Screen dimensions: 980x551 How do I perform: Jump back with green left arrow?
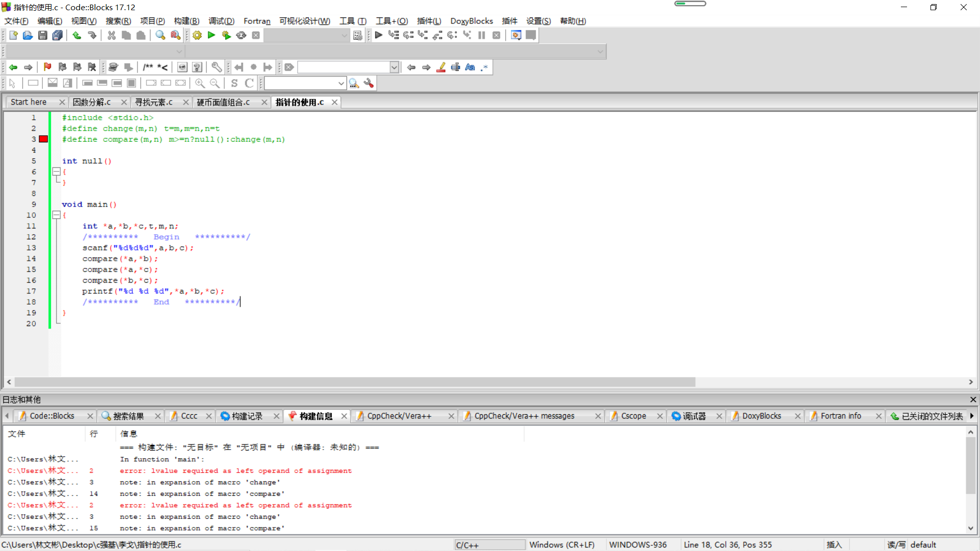13,67
